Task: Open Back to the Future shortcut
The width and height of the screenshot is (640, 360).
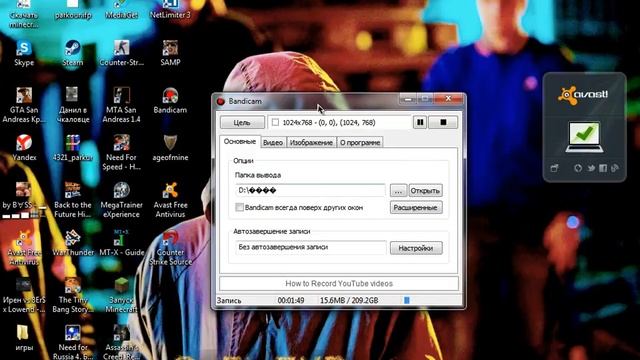Action: [73, 191]
